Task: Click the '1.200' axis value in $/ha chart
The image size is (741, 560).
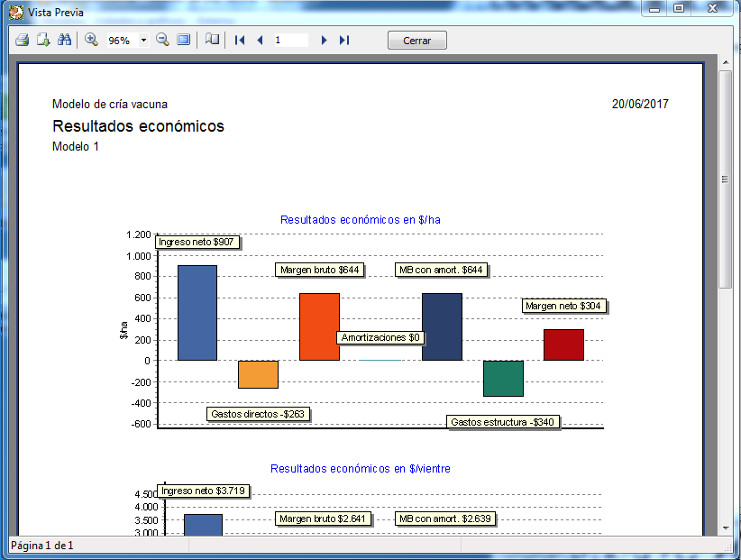Action: click(x=139, y=234)
